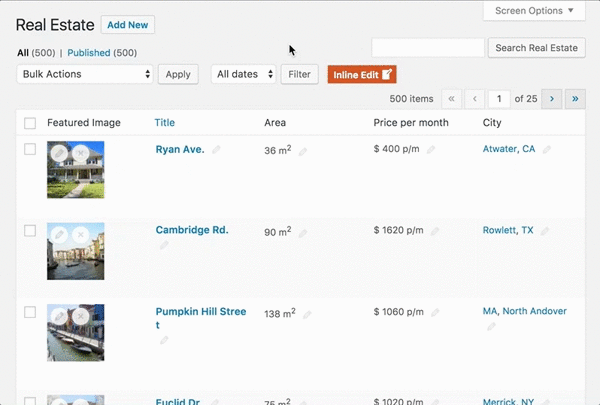600x405 pixels.
Task: Remove Ryan Ave. featured image with X overlay
Action: [81, 154]
